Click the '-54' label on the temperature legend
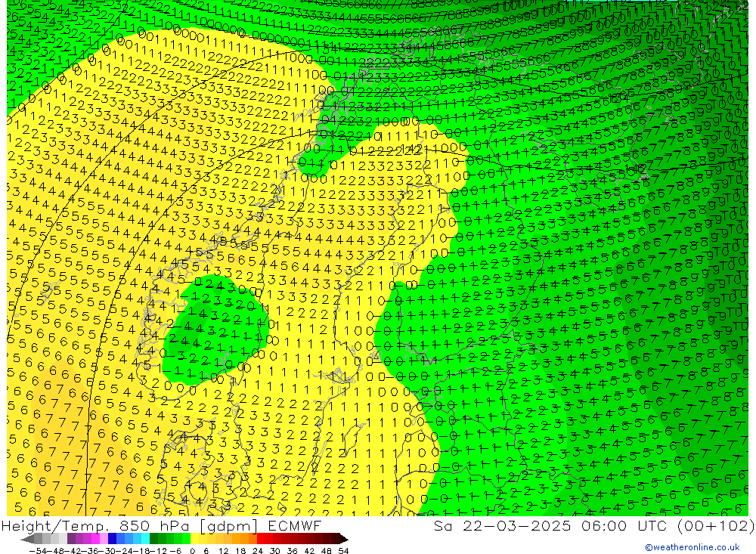756x554 pixels. tap(38, 551)
